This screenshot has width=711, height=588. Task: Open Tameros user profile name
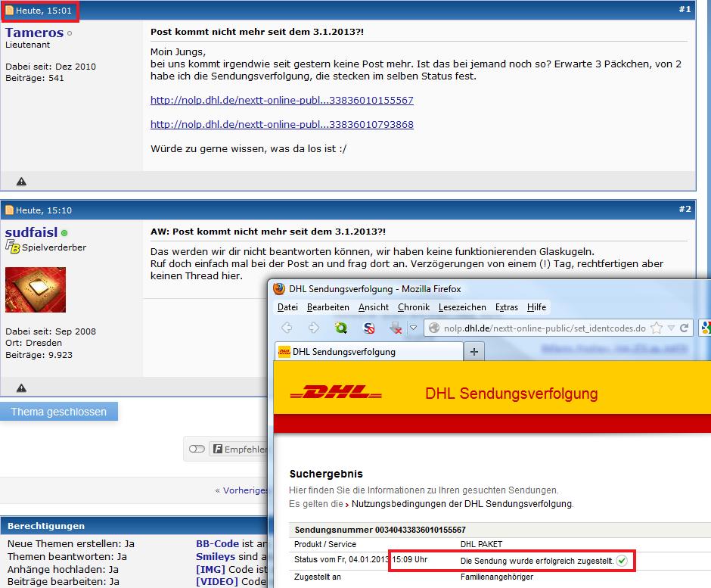[x=35, y=33]
